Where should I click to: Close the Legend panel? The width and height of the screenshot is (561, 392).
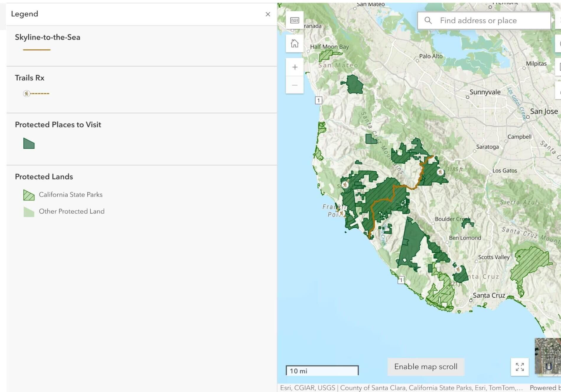(x=268, y=14)
